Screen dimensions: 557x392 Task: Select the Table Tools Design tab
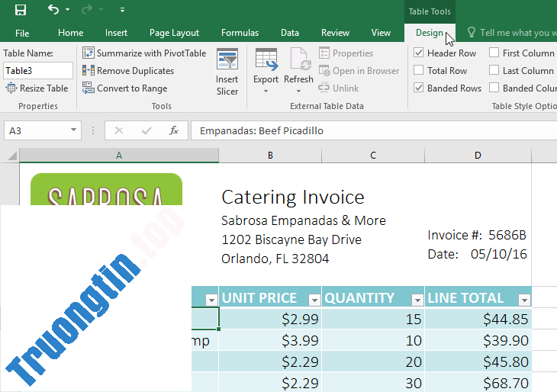(x=429, y=33)
